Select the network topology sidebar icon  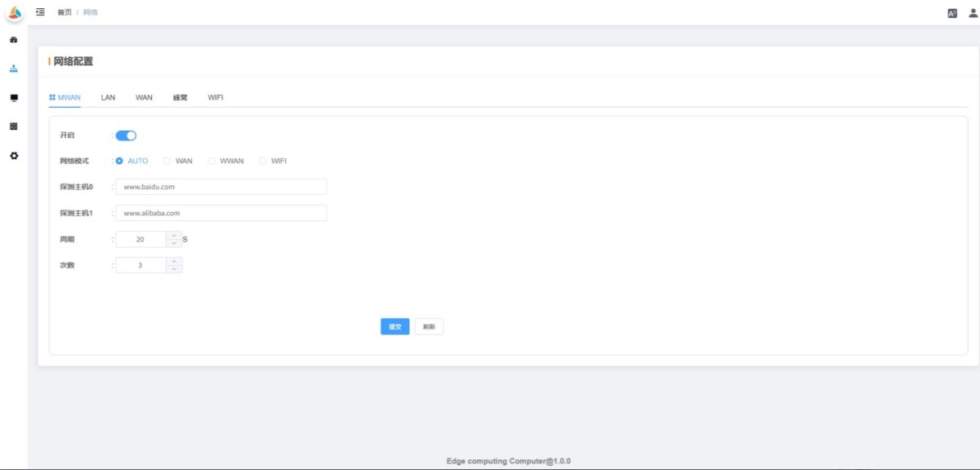pyautogui.click(x=13, y=69)
